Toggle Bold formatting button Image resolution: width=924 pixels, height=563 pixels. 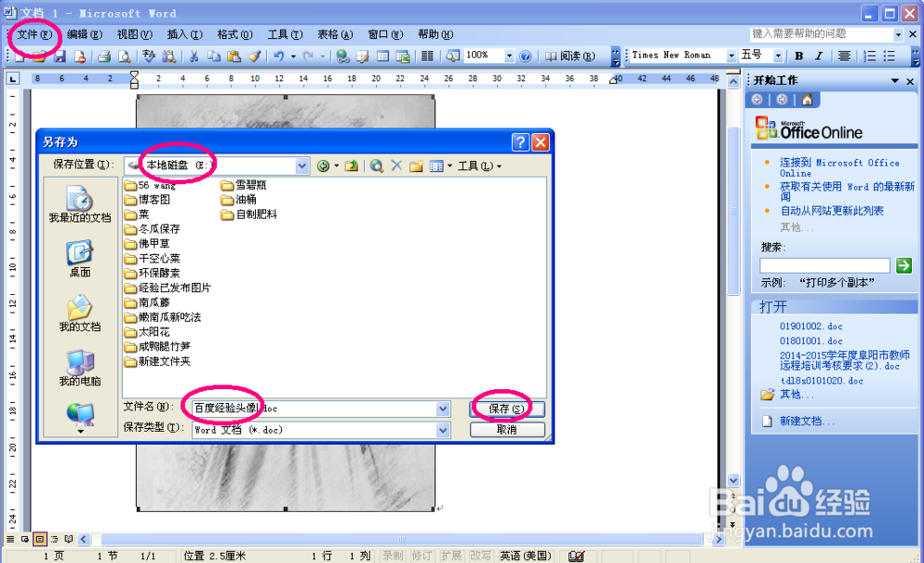pos(799,56)
